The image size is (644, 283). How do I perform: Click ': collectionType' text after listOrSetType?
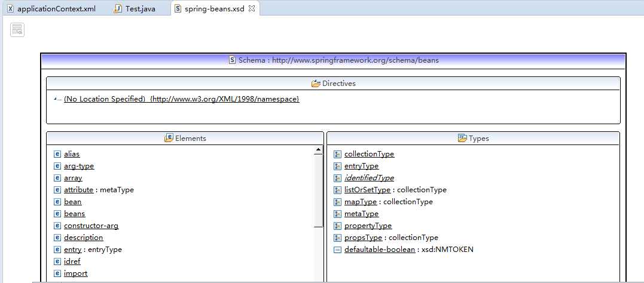point(419,189)
